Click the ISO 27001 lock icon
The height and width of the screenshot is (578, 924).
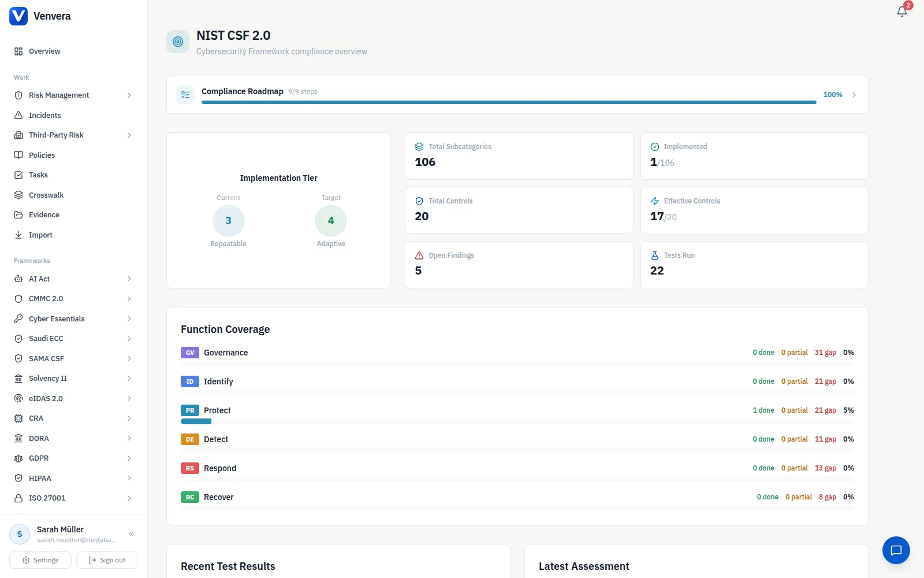[x=18, y=498]
